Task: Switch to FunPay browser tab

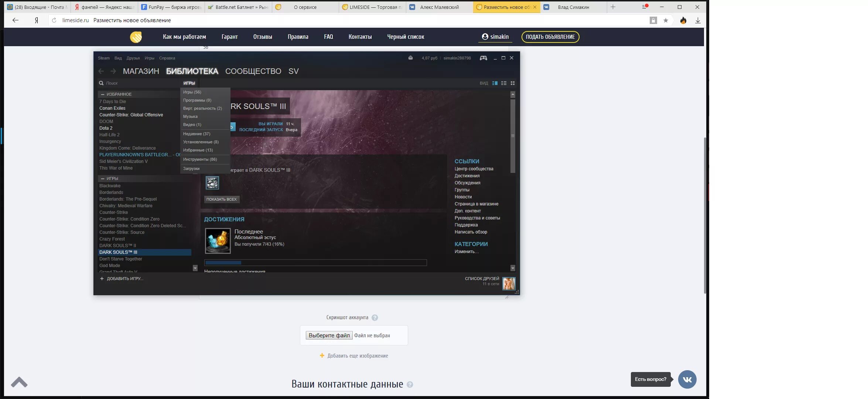Action: click(171, 7)
